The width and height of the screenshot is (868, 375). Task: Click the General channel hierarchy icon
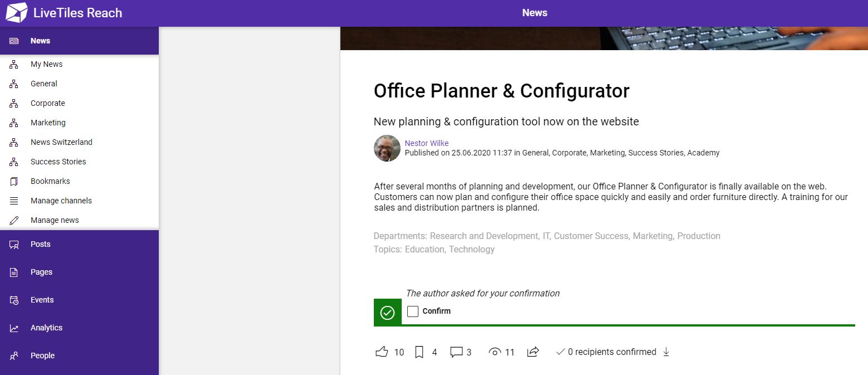tap(14, 84)
